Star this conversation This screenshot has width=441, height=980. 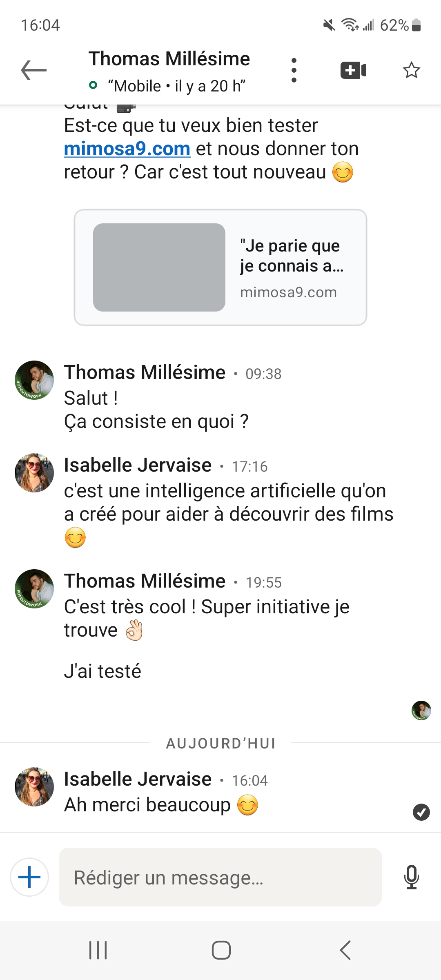[411, 70]
